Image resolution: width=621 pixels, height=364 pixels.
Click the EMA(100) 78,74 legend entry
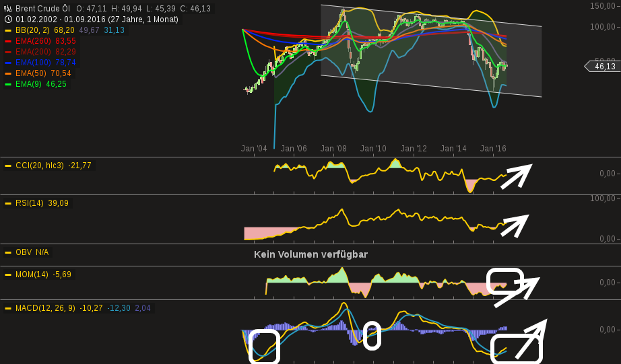pos(46,63)
